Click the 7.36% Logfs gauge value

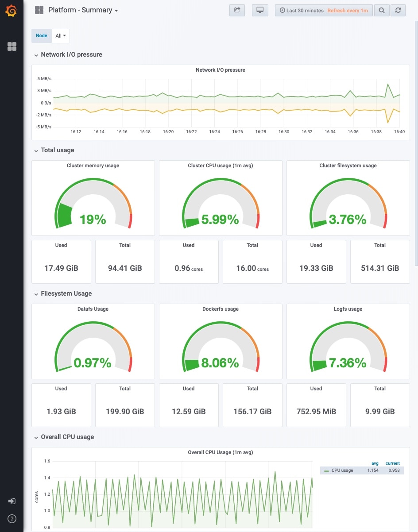tap(348, 363)
